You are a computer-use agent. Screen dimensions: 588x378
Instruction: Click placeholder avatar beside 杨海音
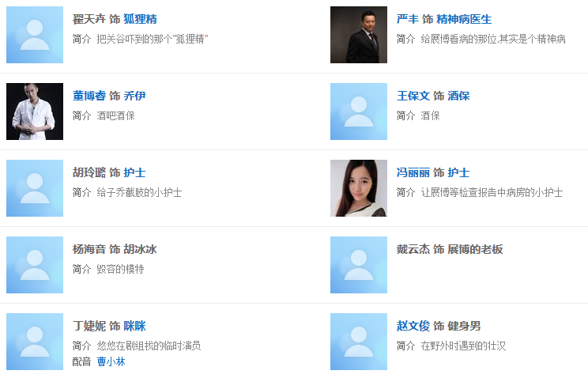click(x=35, y=265)
